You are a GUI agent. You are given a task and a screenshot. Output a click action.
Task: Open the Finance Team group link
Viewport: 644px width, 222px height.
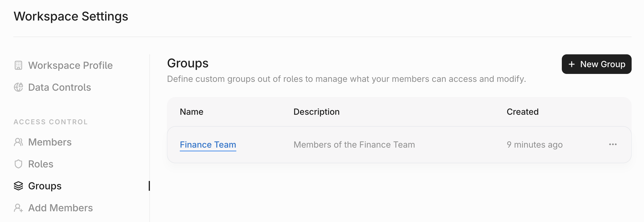pos(208,145)
